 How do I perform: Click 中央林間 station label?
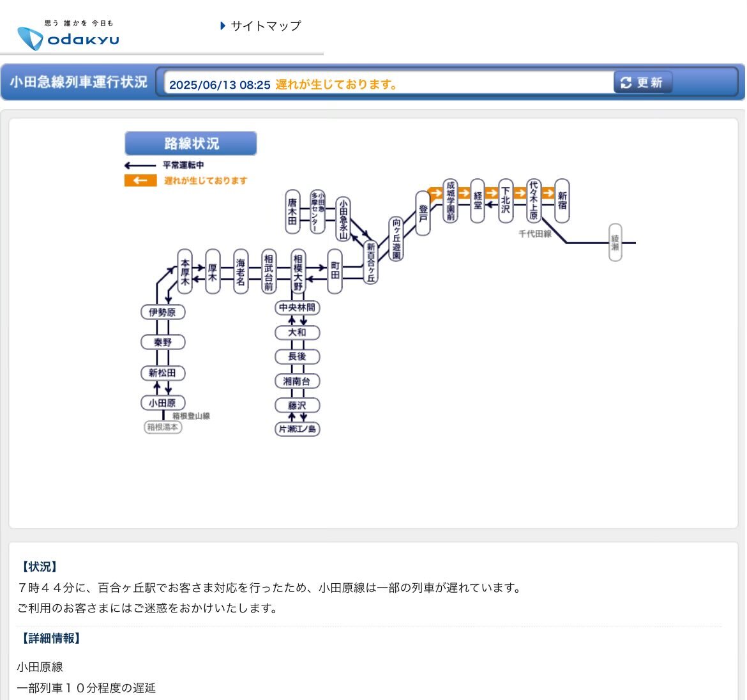pyautogui.click(x=298, y=307)
